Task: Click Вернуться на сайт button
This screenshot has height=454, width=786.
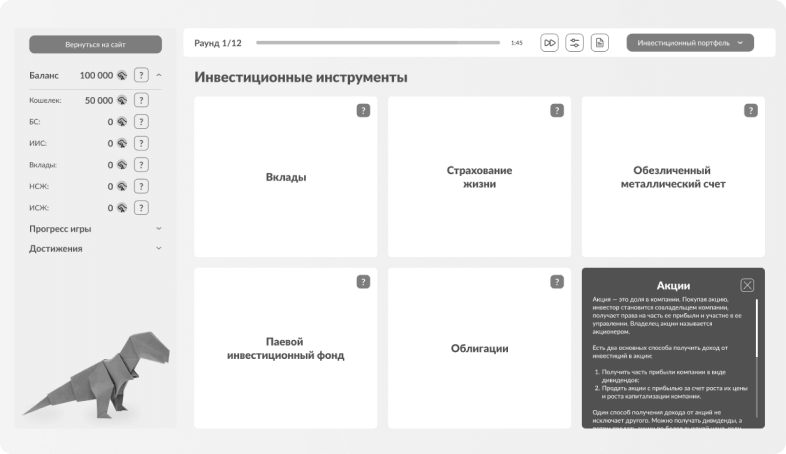Action: [95, 44]
